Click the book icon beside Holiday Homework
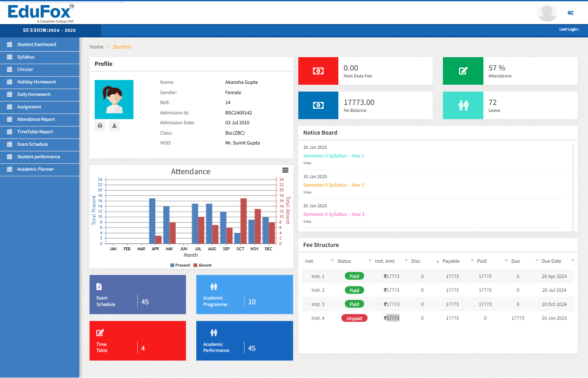 (x=9, y=82)
